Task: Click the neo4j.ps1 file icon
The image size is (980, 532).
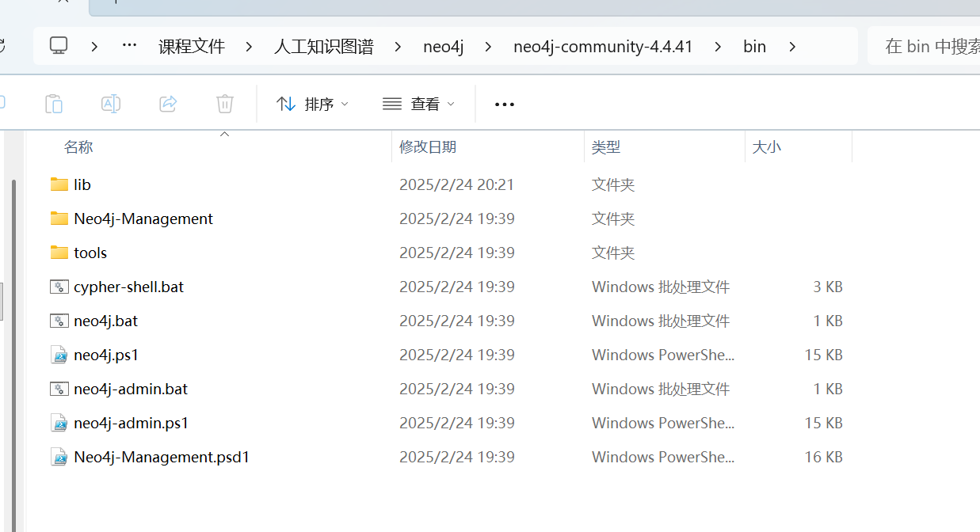Action: (x=59, y=355)
